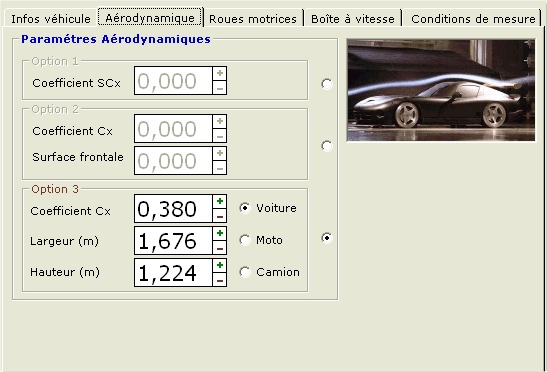The width and height of the screenshot is (547, 372).
Task: Click plus stepper for Coefficient SCx
Action: point(220,73)
